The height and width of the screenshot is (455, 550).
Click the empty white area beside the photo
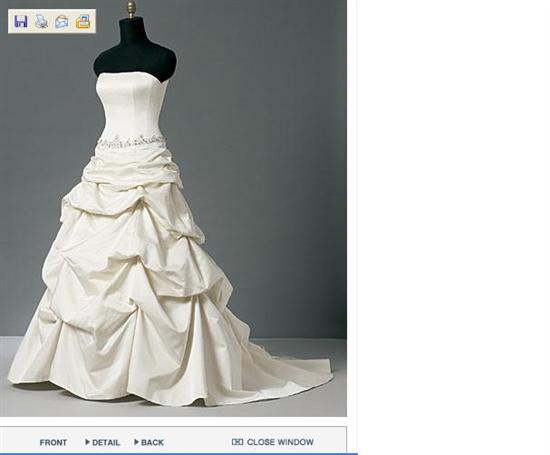452,225
